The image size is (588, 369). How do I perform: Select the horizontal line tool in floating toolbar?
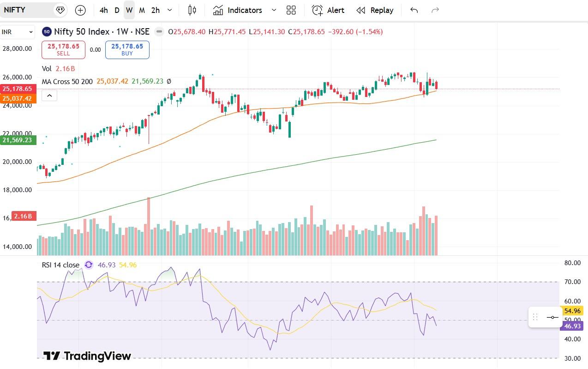tap(552, 317)
